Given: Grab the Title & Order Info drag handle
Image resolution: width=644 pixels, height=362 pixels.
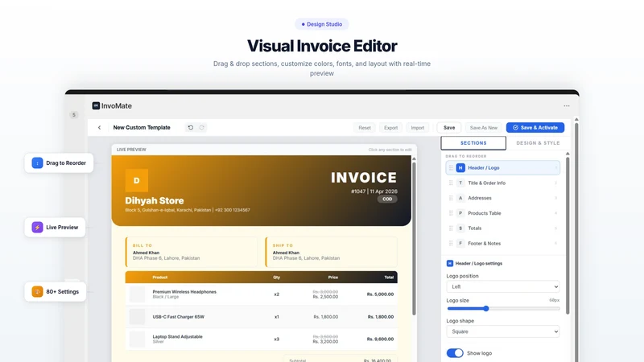Looking at the screenshot, I should click(x=451, y=183).
